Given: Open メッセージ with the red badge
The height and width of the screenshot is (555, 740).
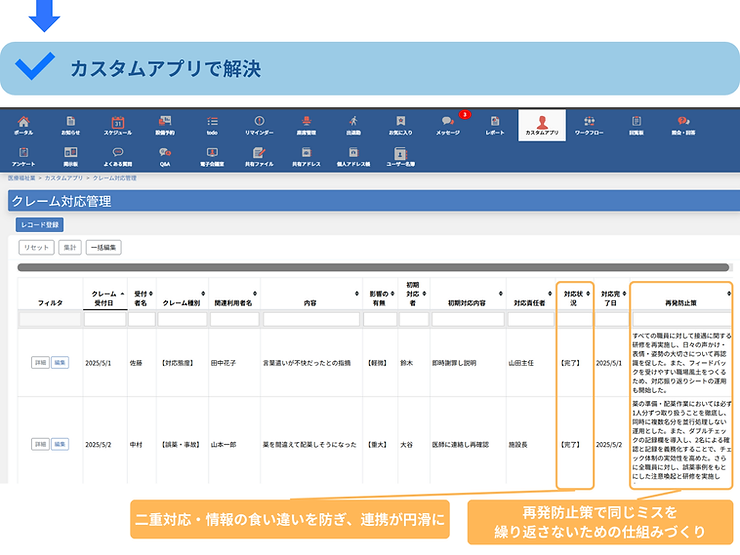Looking at the screenshot, I should (x=448, y=124).
